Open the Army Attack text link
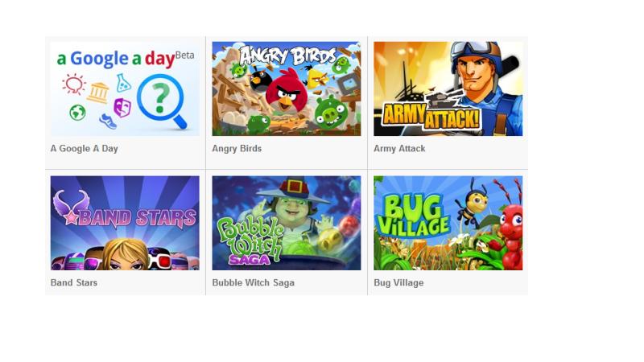 [399, 149]
